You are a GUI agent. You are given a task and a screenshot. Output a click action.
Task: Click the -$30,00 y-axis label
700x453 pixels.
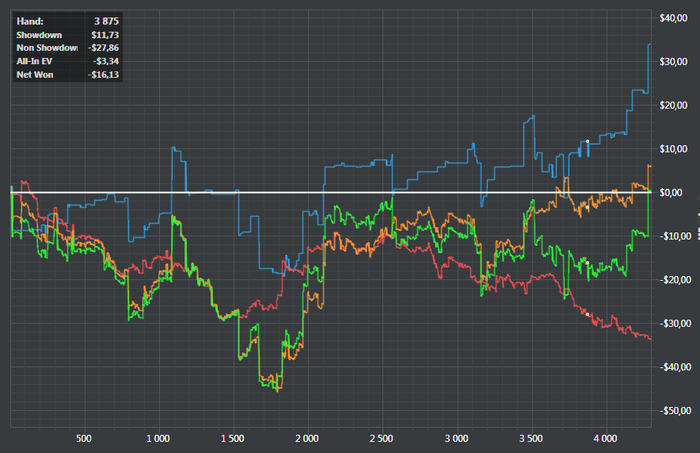pos(675,323)
